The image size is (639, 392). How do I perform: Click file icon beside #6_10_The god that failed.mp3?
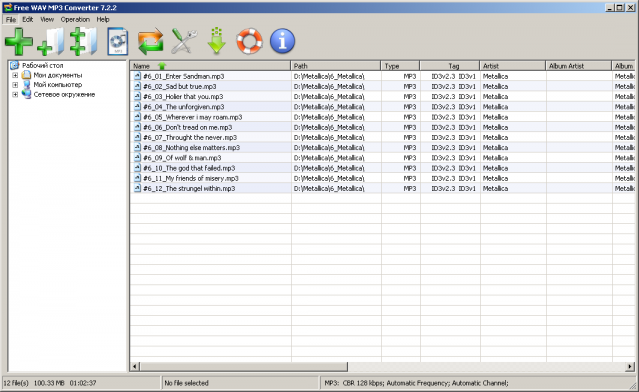[x=137, y=168]
